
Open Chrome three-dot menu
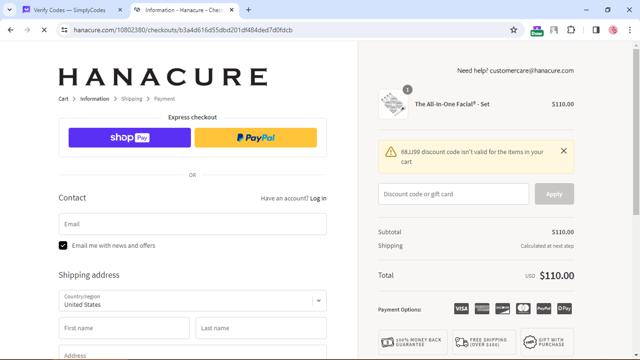point(630,30)
